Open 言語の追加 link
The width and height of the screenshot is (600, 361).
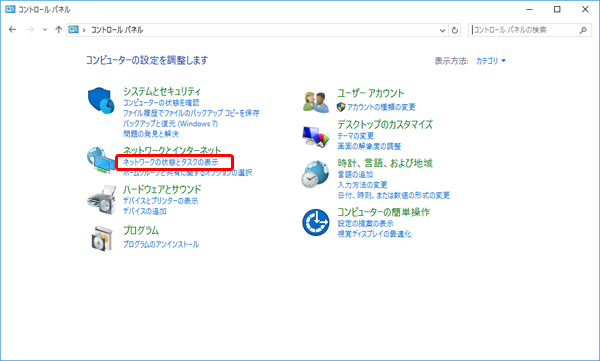[355, 175]
